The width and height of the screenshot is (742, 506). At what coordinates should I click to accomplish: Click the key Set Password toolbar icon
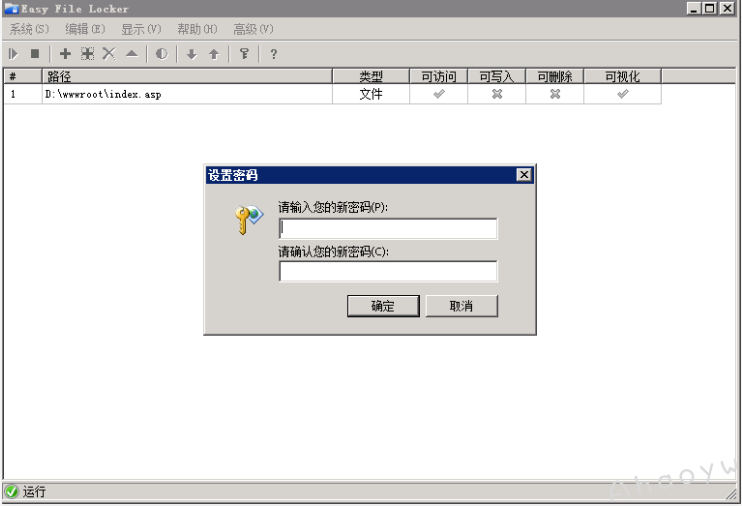pos(244,54)
